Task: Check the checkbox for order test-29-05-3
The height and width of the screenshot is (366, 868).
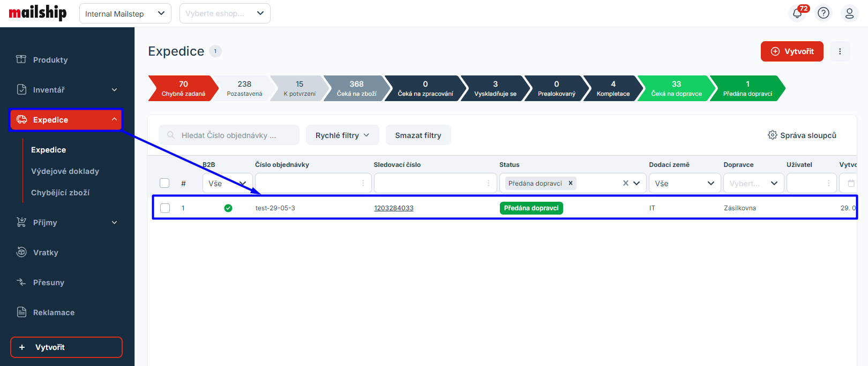Action: (x=165, y=208)
